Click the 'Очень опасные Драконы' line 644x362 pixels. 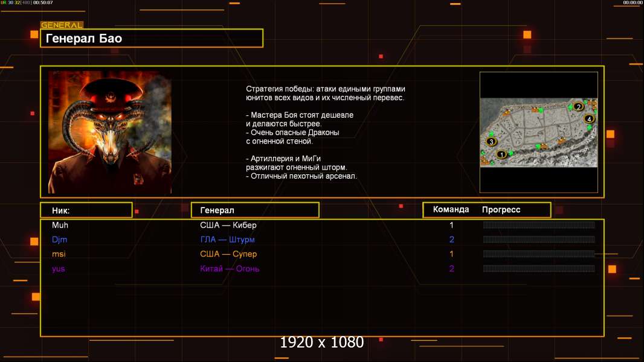[x=293, y=132]
